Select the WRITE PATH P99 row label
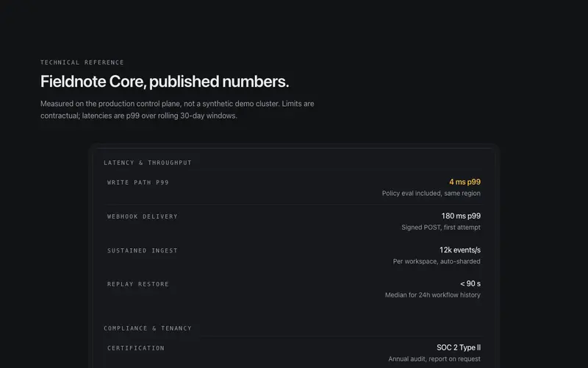This screenshot has height=368, width=588. pos(138,183)
